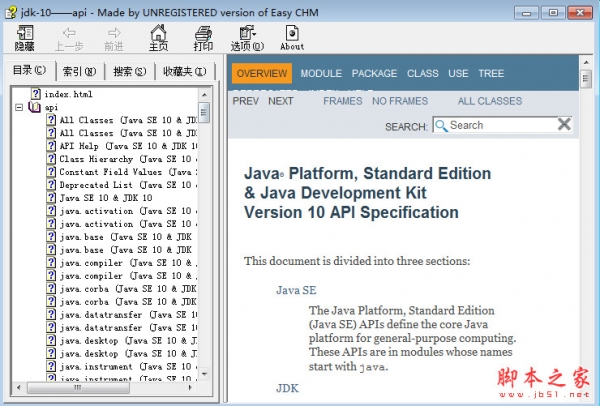600x406 pixels.
Task: Click the tree vertical scrollbar thumb
Action: 204,113
